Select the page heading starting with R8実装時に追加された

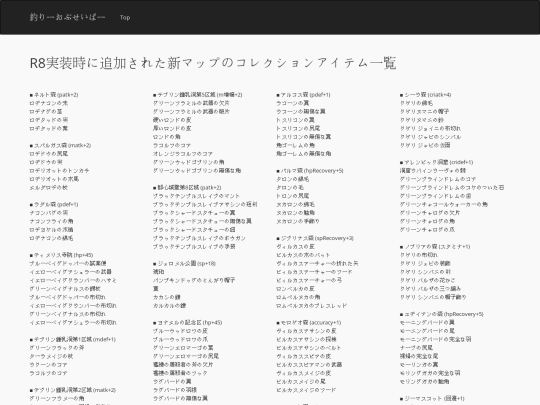(213, 63)
